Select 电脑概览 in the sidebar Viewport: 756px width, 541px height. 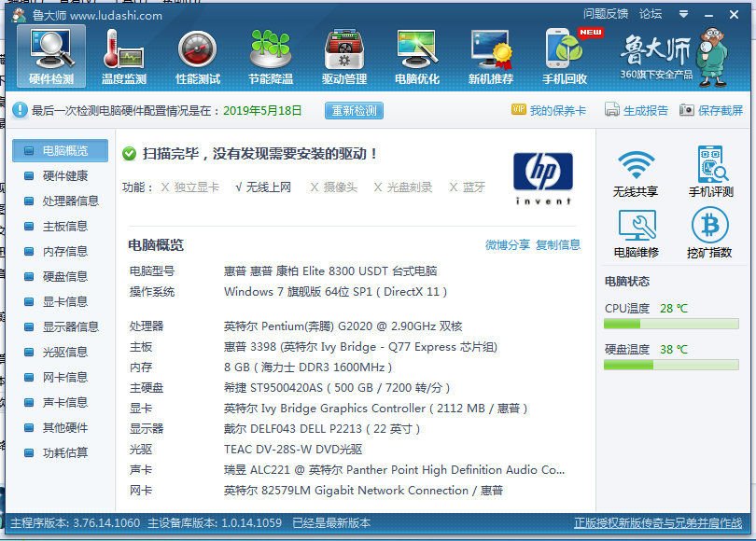click(61, 151)
